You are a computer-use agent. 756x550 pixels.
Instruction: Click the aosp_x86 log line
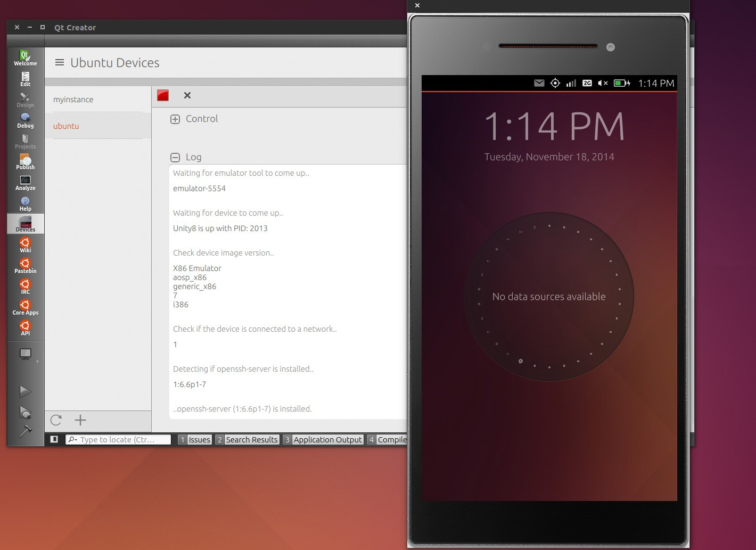(190, 277)
